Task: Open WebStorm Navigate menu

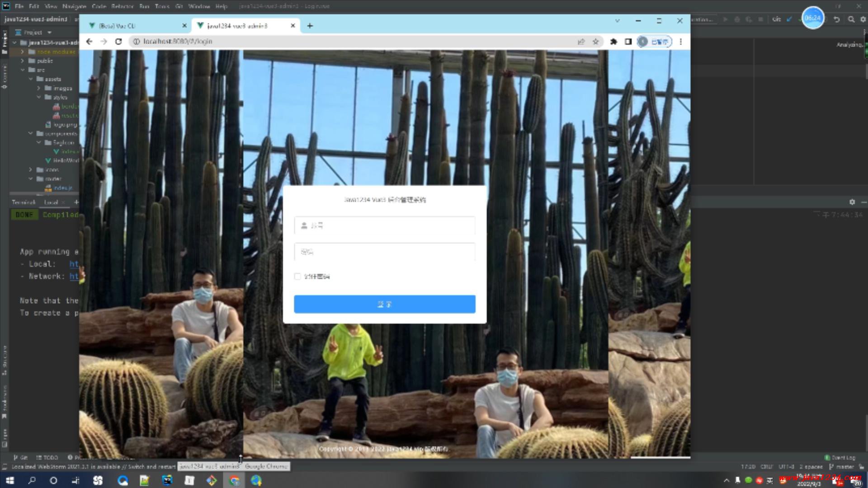Action: coord(74,6)
